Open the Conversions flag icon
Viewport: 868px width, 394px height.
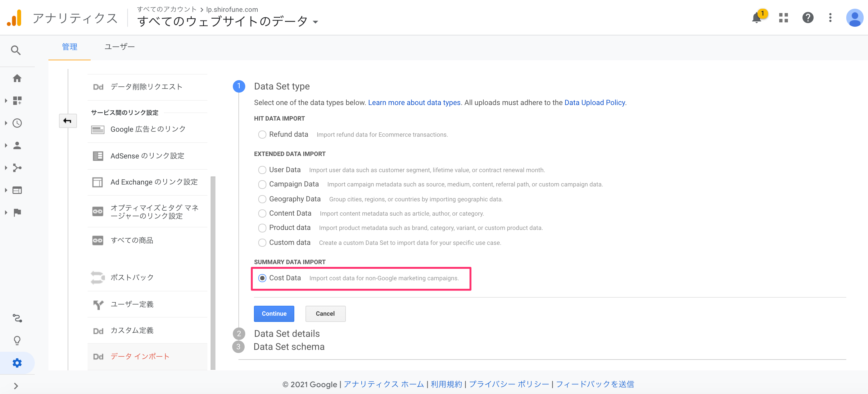click(17, 213)
